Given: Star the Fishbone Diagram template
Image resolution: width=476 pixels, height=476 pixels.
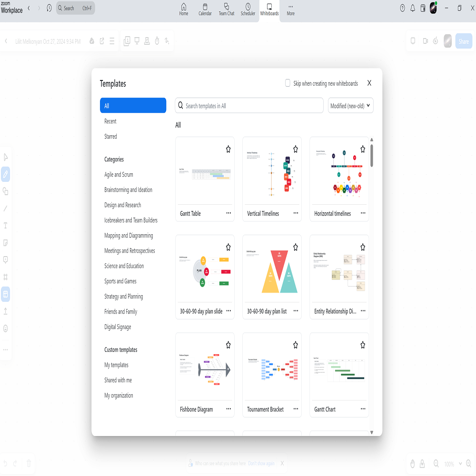Looking at the screenshot, I should (x=228, y=345).
